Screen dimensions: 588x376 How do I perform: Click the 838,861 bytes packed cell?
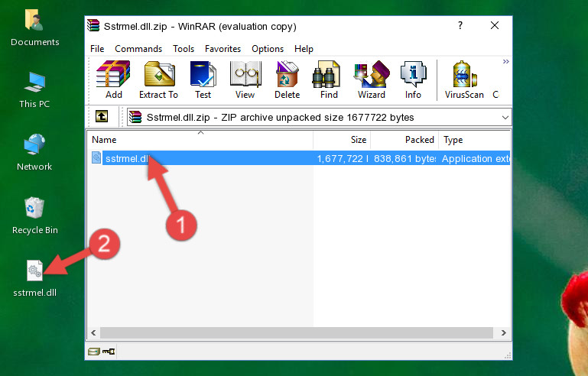click(x=404, y=158)
